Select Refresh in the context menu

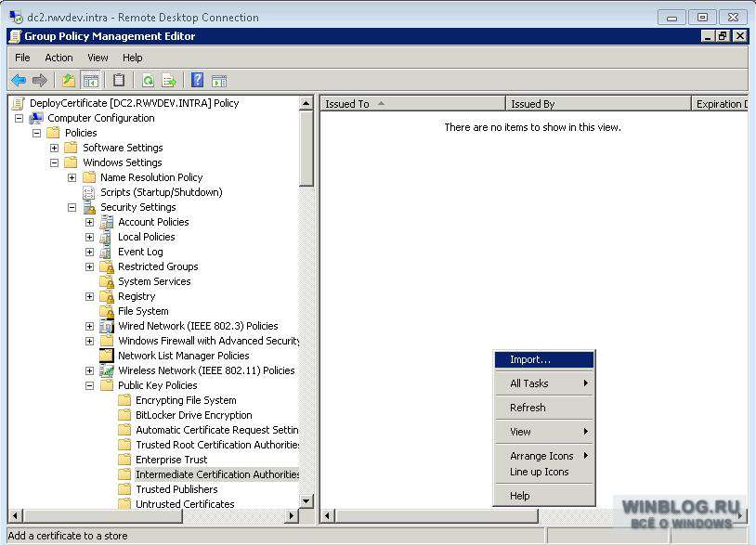point(544,408)
